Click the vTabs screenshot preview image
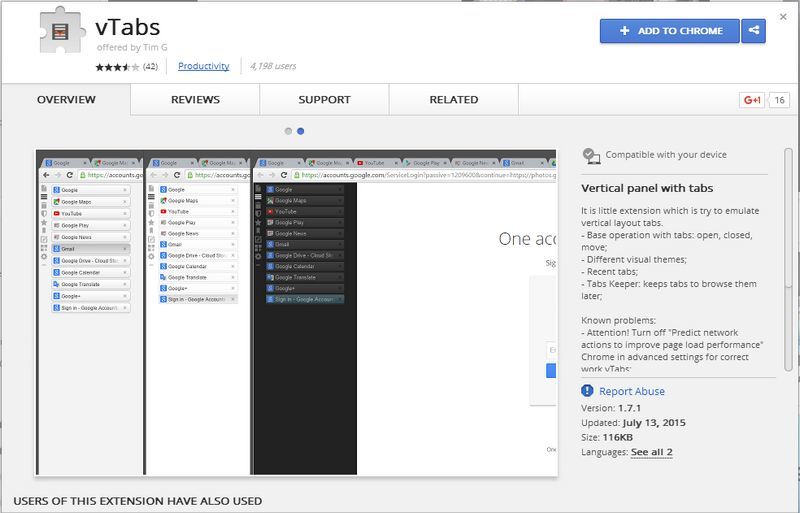 [296, 312]
